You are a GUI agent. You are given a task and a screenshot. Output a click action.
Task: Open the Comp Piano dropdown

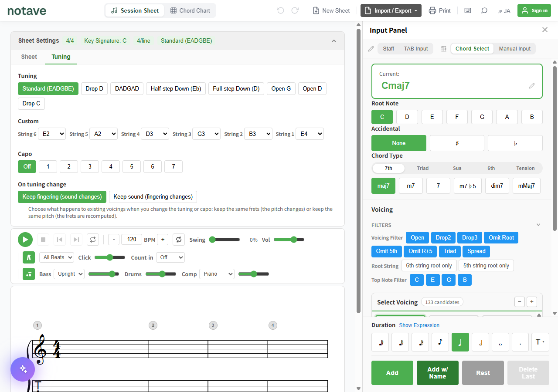217,274
